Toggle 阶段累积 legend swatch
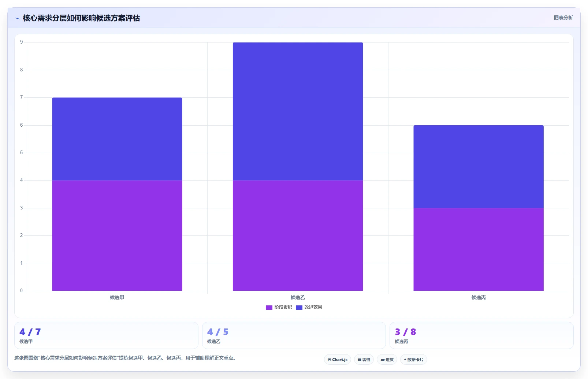 pyautogui.click(x=269, y=308)
